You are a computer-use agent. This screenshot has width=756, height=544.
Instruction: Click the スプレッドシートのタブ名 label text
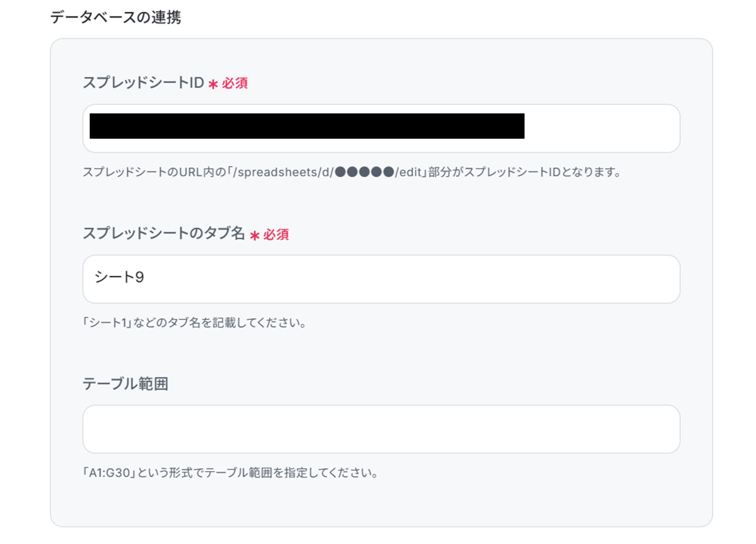pyautogui.click(x=164, y=233)
